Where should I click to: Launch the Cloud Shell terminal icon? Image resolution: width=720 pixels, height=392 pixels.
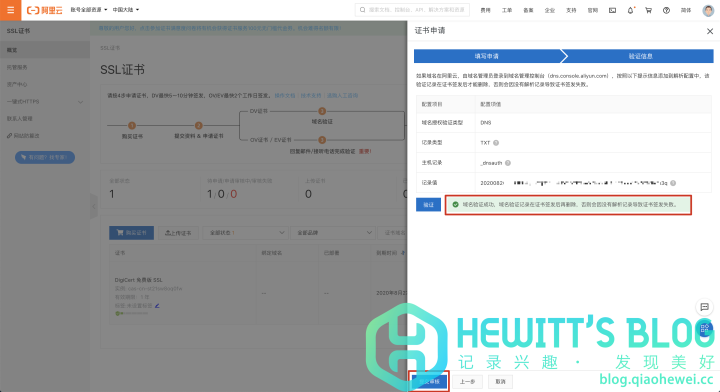[x=613, y=10]
